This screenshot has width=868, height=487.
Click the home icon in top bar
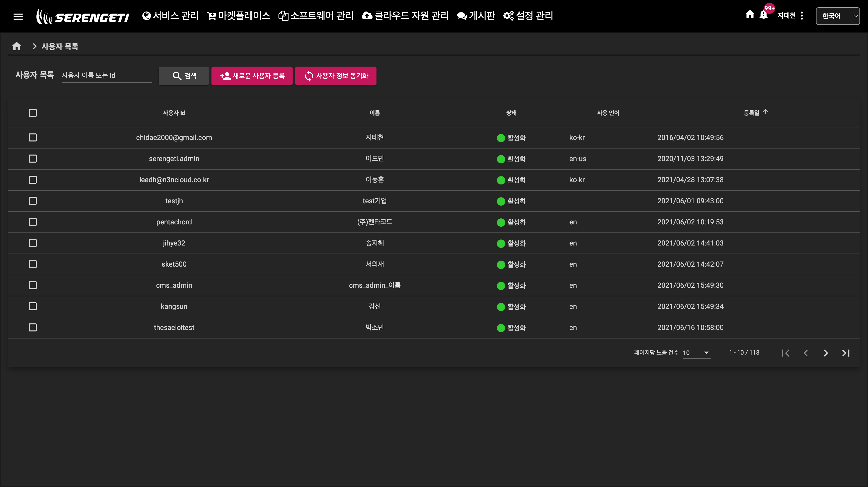[x=750, y=15]
